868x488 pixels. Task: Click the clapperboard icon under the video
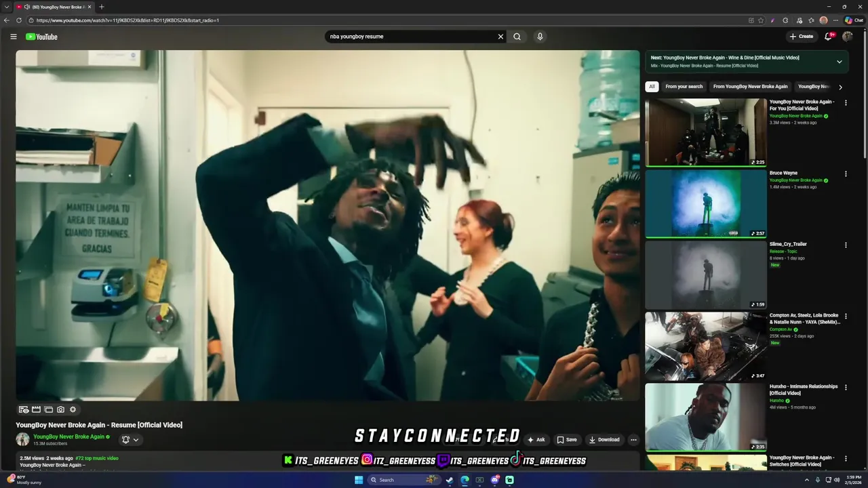36,409
